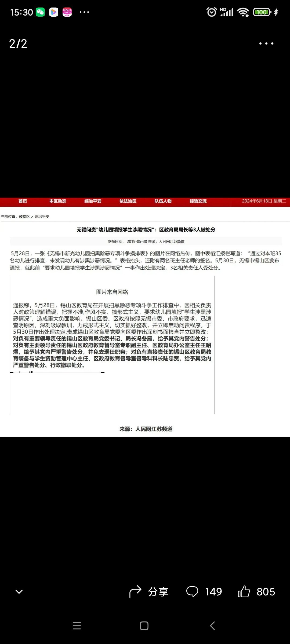Select the 综治平安 tab in red navbar
Screen dimensions: 290x644
(x=93, y=201)
